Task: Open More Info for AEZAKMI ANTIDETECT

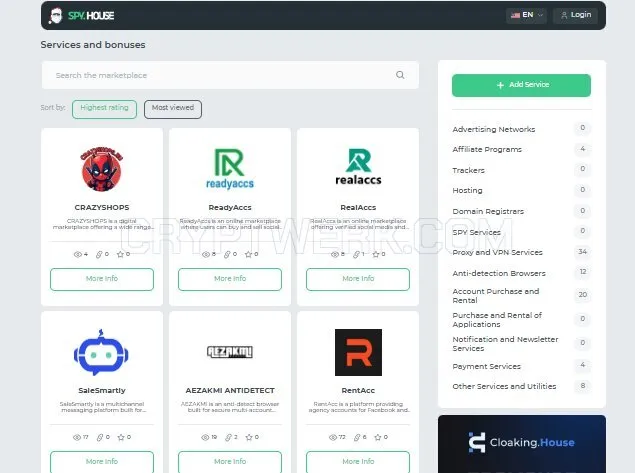Action: pos(230,462)
